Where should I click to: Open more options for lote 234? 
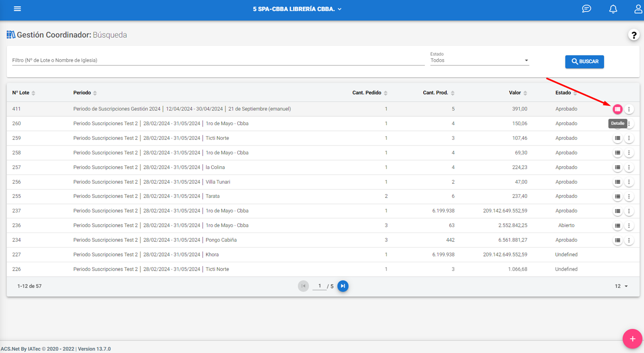[629, 240]
